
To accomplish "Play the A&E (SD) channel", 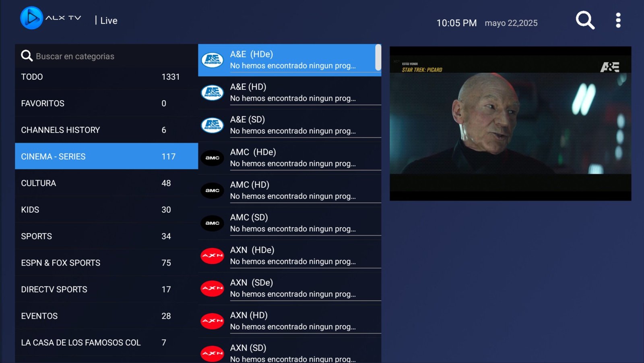I will click(290, 125).
